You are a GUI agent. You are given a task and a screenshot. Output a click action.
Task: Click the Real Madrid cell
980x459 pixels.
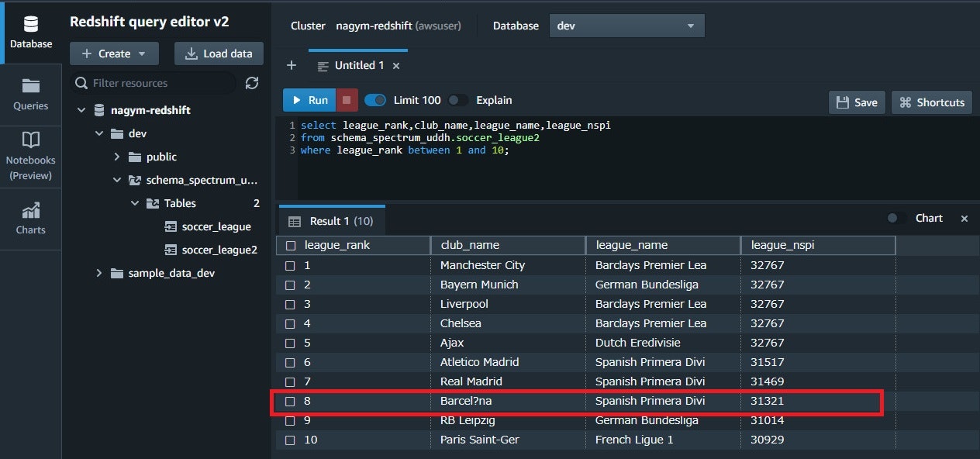coord(508,381)
